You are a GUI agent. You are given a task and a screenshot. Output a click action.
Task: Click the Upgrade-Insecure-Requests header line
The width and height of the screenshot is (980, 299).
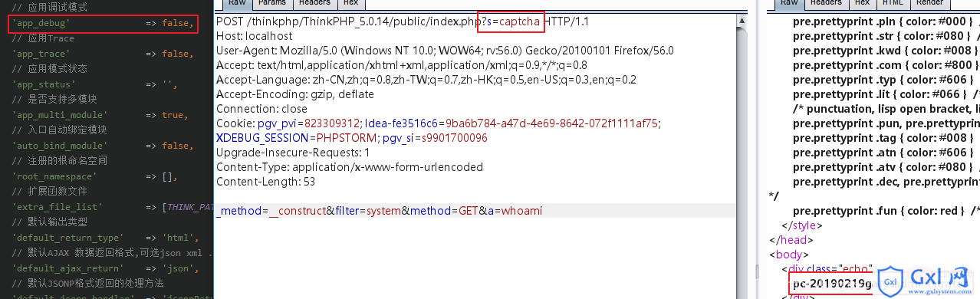tap(293, 153)
